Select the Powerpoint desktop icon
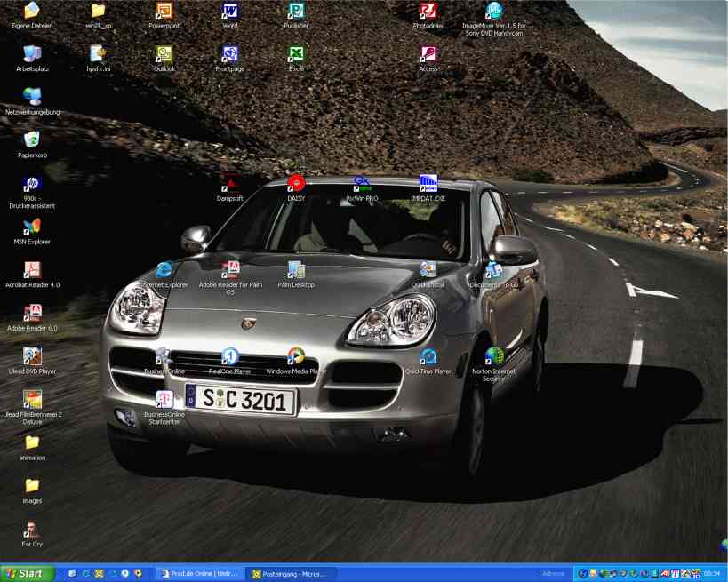728x582 pixels. (x=164, y=12)
